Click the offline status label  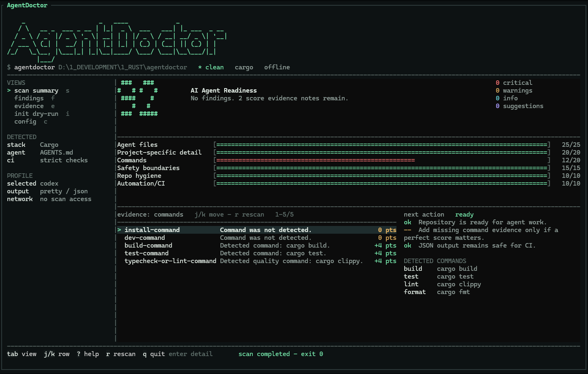click(x=277, y=67)
